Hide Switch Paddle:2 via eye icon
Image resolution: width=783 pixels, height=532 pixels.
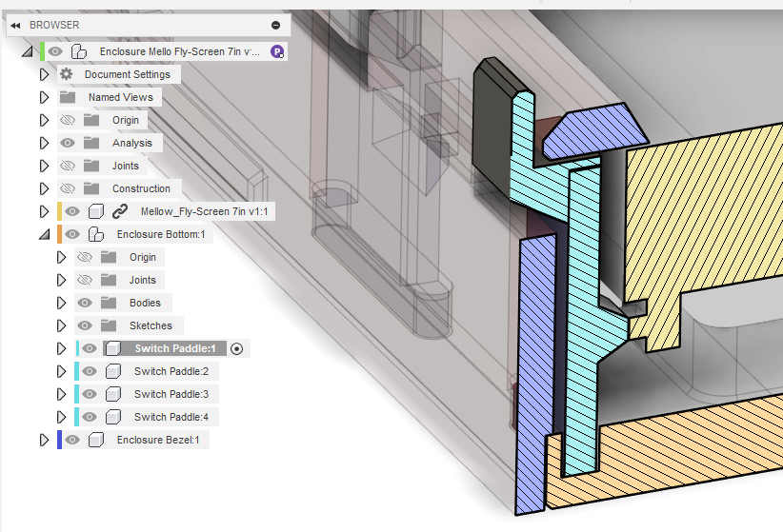click(90, 372)
